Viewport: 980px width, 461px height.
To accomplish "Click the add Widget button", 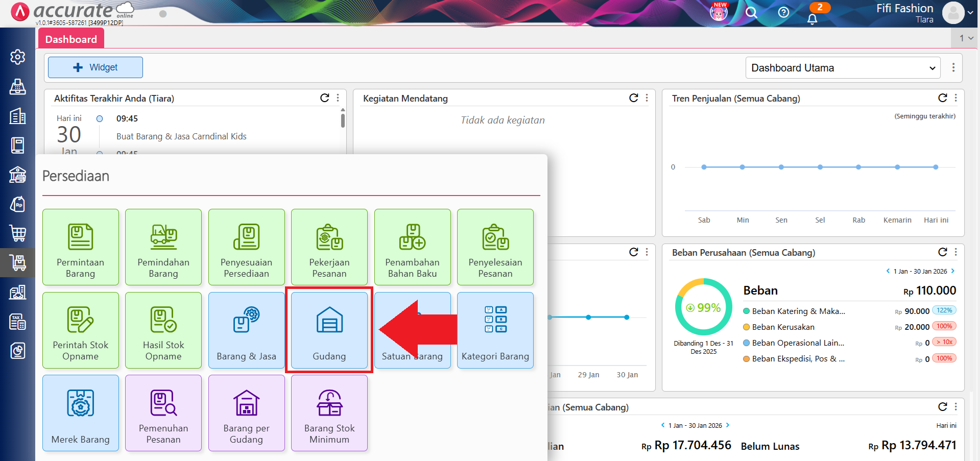I will tap(95, 67).
